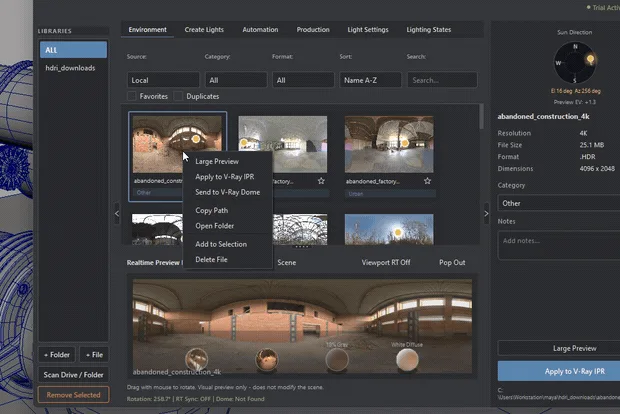Click the Sun Direction compass dial
This screenshot has height=414, width=620.
click(x=575, y=63)
